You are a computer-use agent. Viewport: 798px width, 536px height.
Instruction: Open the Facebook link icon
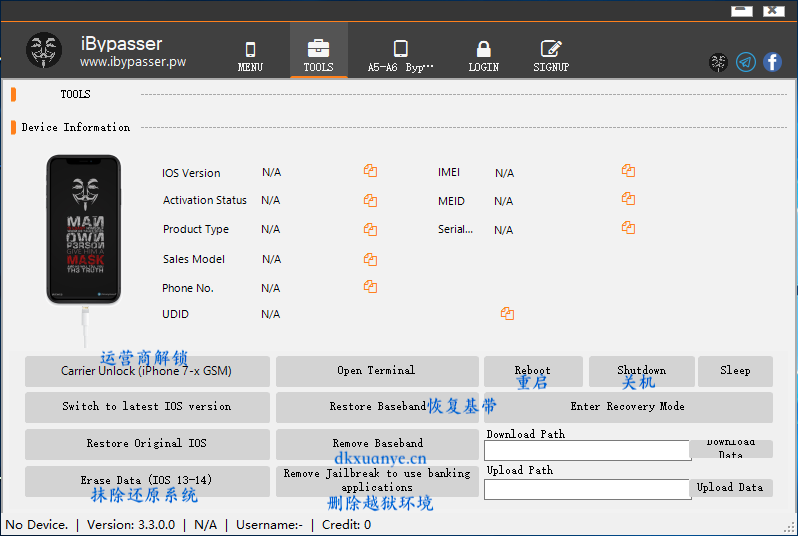(x=773, y=62)
